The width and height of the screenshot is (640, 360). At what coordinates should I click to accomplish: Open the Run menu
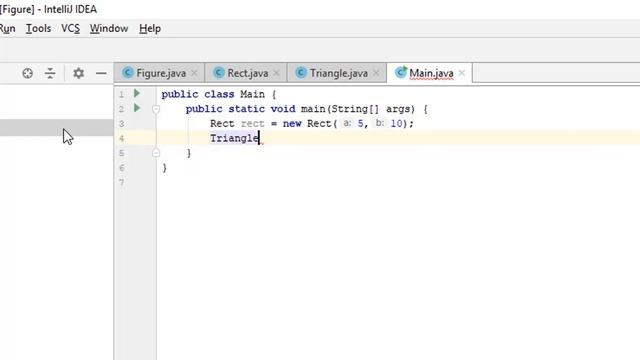[7, 29]
